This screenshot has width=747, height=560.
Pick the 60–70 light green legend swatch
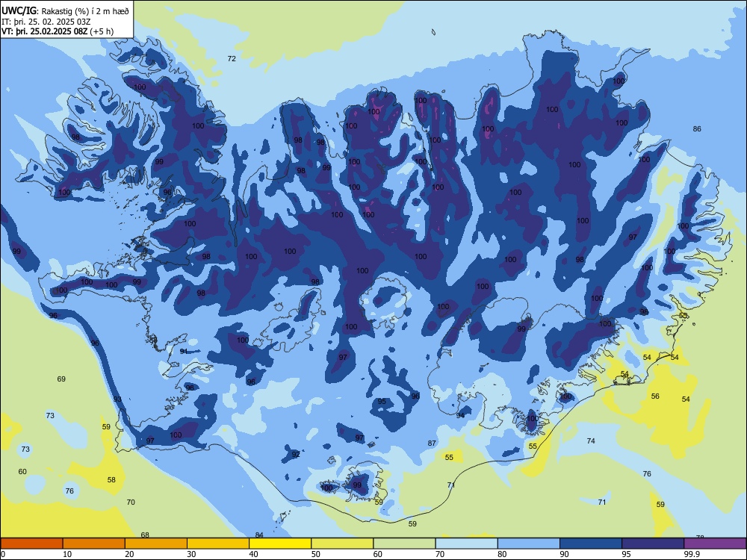(x=404, y=544)
